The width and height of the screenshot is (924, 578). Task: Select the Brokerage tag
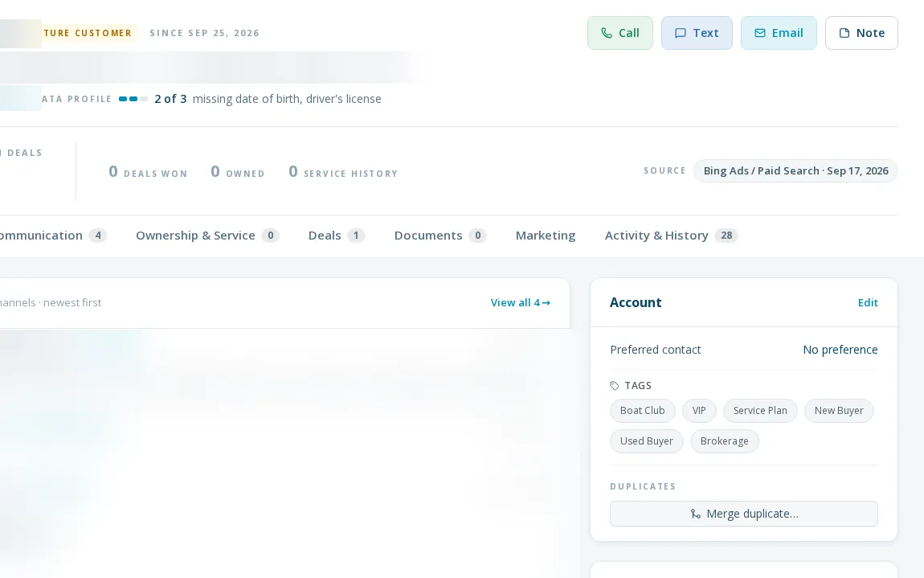point(724,441)
